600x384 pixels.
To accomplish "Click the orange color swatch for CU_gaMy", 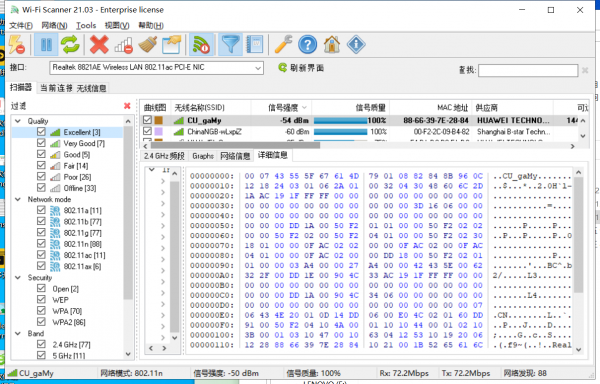I will pyautogui.click(x=158, y=120).
